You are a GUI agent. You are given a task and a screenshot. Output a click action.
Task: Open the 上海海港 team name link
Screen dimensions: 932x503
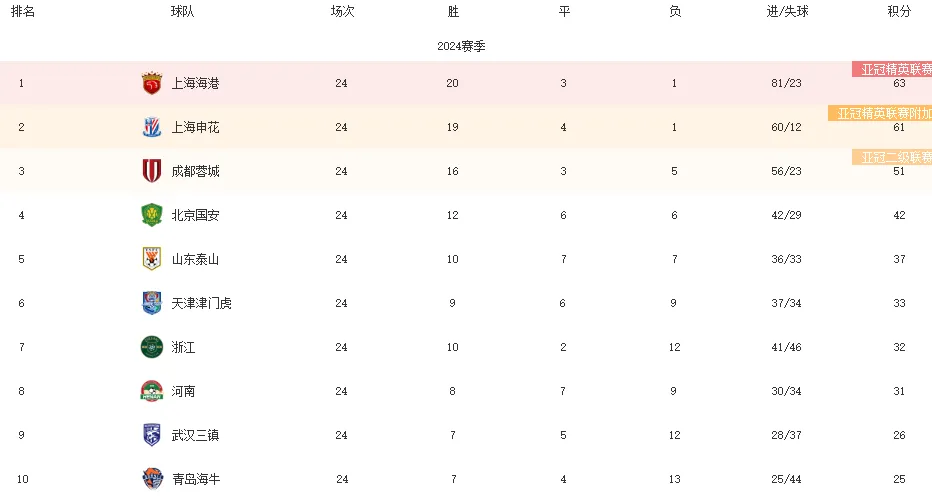[196, 83]
